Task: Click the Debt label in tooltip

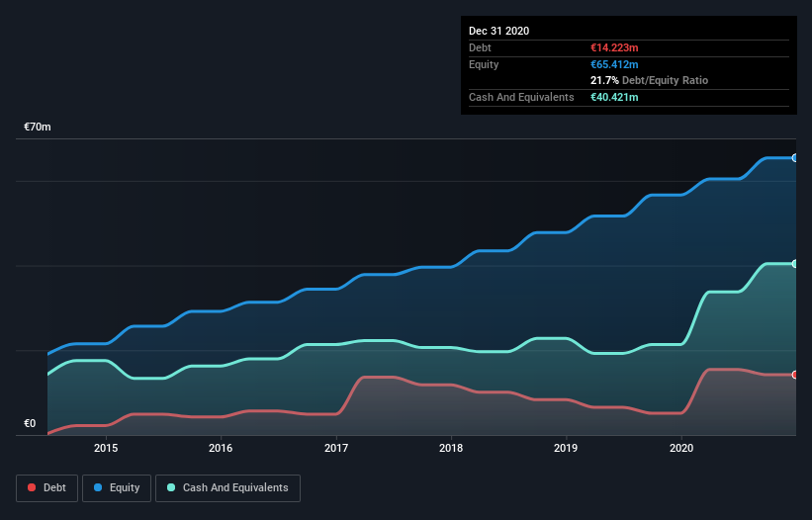Action: (x=480, y=47)
